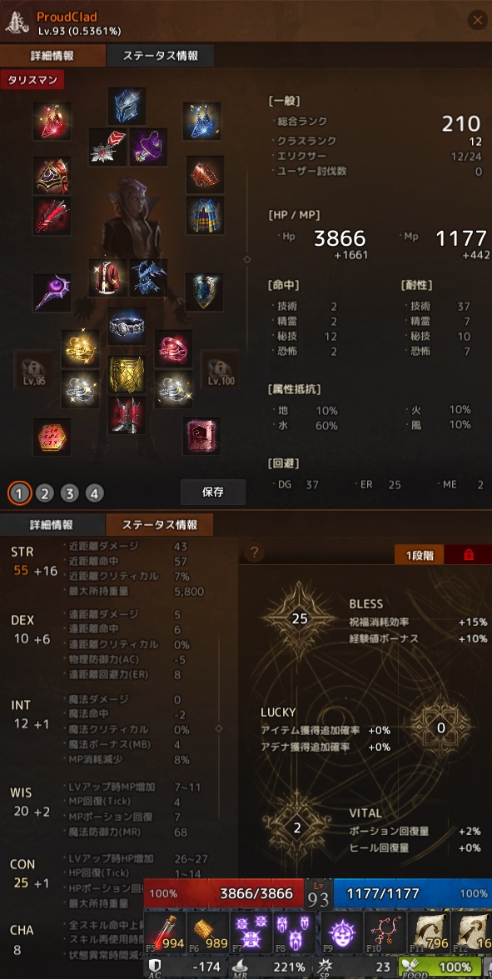Click the blue shield equipment slot
This screenshot has width=492, height=980.
(204, 292)
